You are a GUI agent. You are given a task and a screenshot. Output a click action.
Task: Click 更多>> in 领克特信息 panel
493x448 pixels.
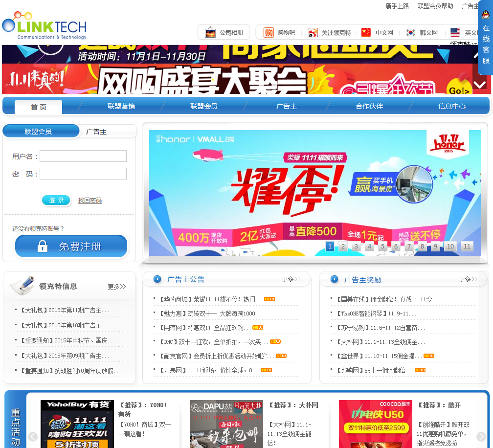(116, 287)
